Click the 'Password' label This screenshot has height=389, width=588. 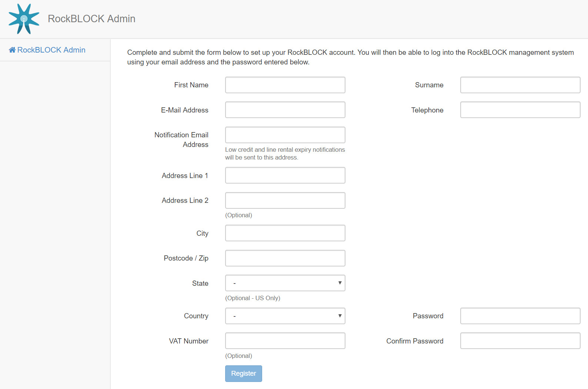pyautogui.click(x=428, y=316)
